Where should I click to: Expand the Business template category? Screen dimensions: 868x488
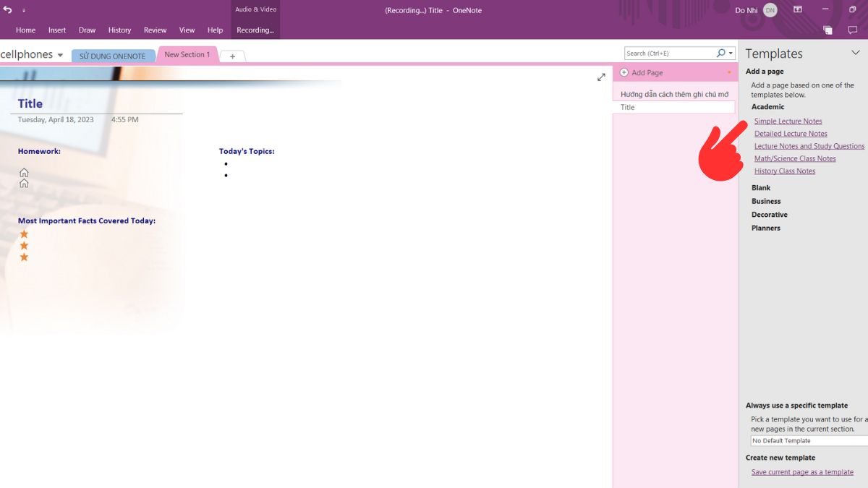click(x=766, y=201)
